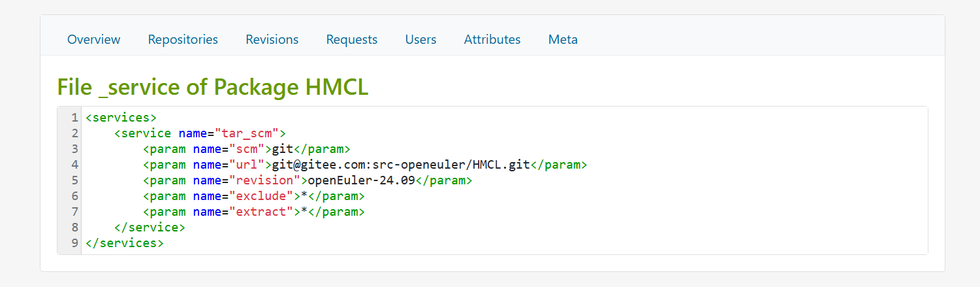980x287 pixels.
Task: Select line number 4 in the gutter
Action: coord(74,165)
